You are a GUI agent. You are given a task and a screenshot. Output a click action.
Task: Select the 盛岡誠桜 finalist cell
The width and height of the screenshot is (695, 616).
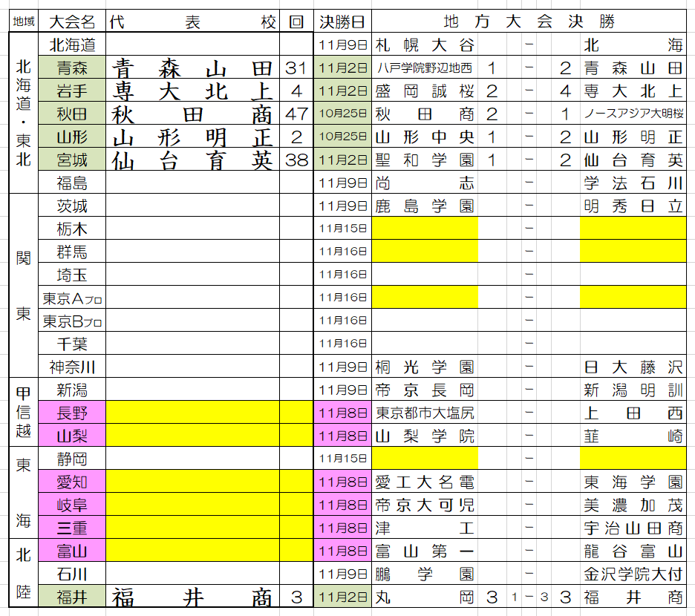coord(425,91)
